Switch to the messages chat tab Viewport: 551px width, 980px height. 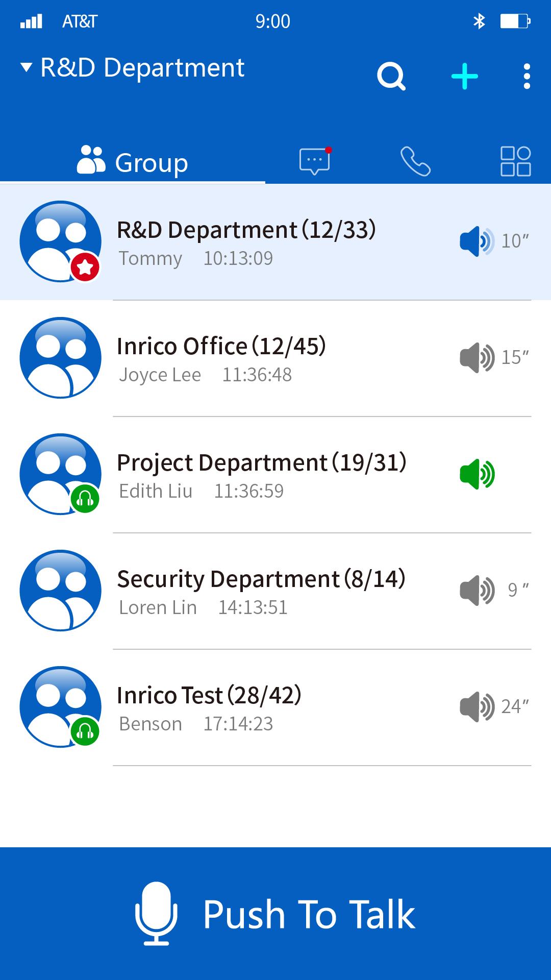pos(315,161)
